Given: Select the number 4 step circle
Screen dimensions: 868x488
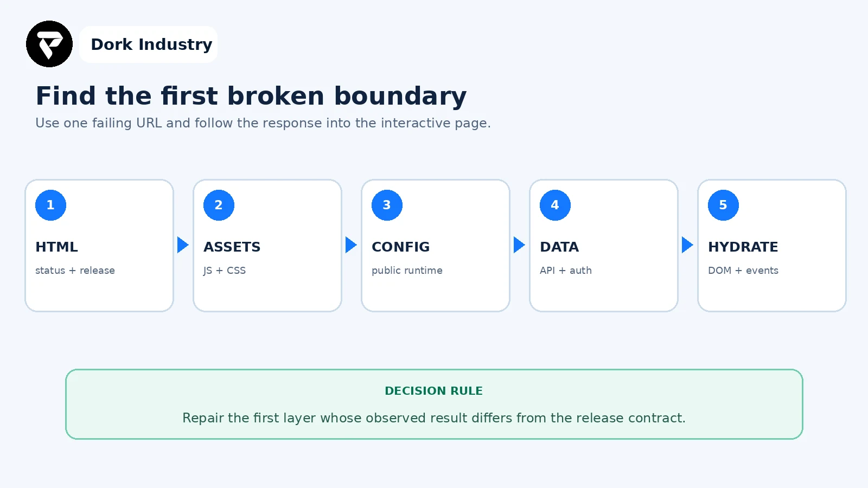Looking at the screenshot, I should coord(555,205).
